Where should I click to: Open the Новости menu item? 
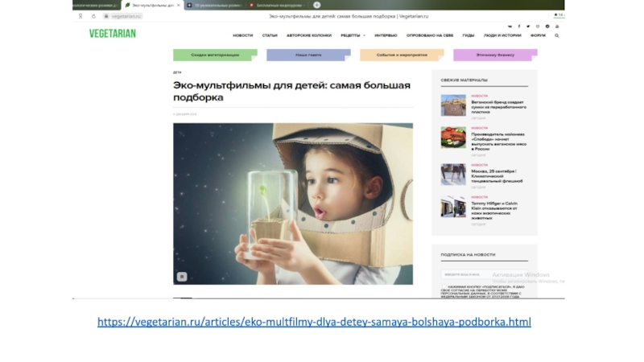[x=243, y=35]
